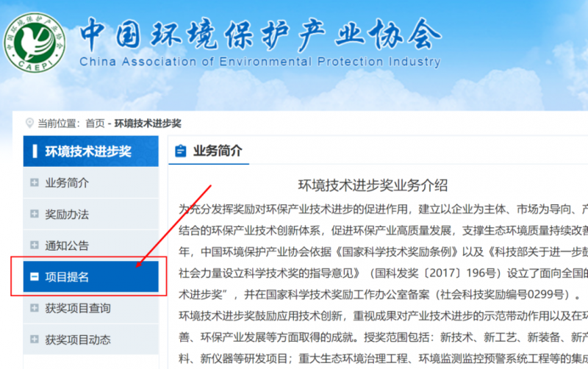The height and width of the screenshot is (369, 588).
Task: Click the plus icon beside 获奖项目查询
Action: click(x=35, y=308)
